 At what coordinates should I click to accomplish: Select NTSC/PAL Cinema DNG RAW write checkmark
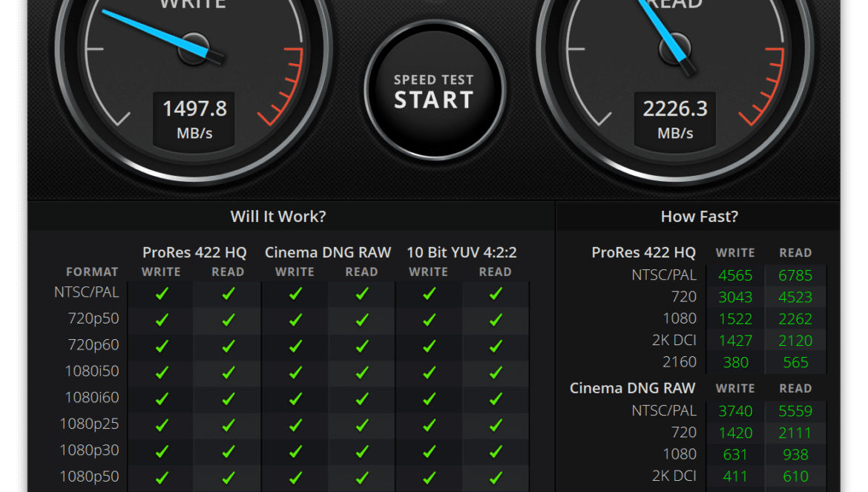295,293
